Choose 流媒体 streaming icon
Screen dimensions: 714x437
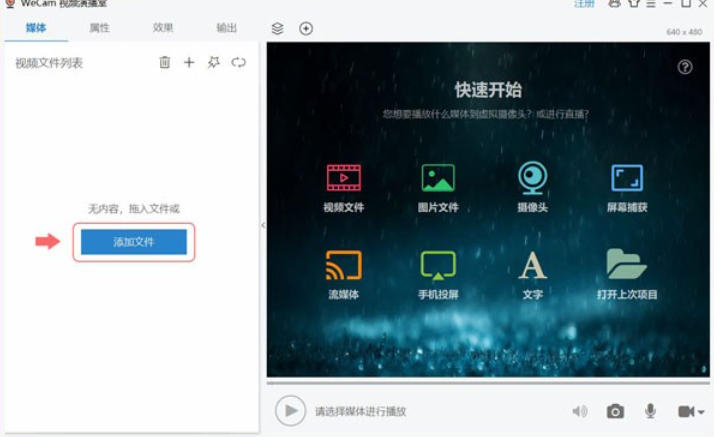pyautogui.click(x=344, y=265)
